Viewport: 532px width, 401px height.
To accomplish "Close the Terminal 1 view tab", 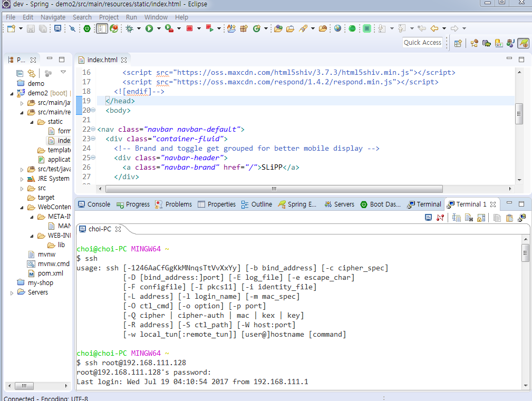I will click(x=493, y=204).
